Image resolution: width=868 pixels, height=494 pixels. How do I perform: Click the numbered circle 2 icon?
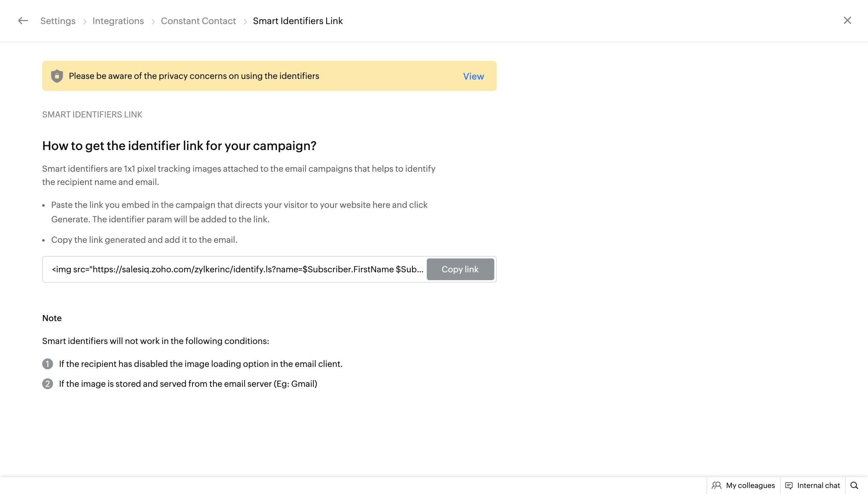(48, 384)
